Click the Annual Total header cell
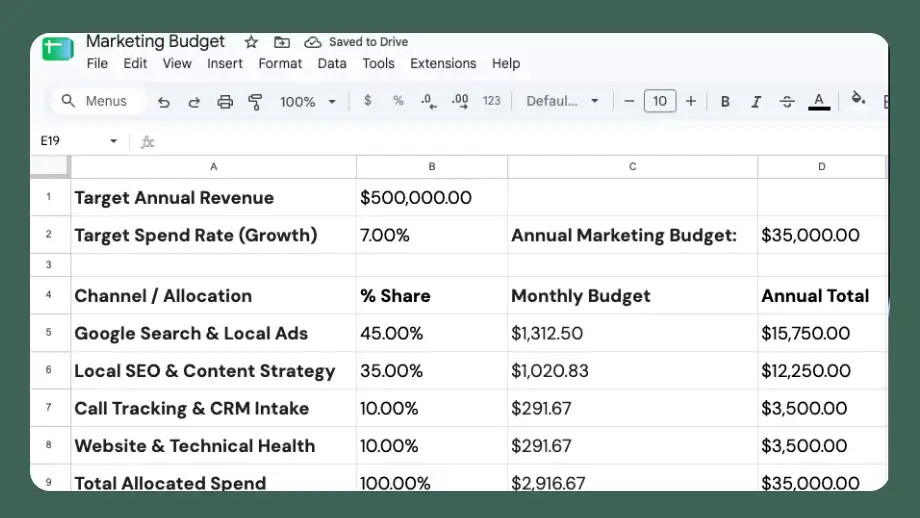 pos(822,296)
